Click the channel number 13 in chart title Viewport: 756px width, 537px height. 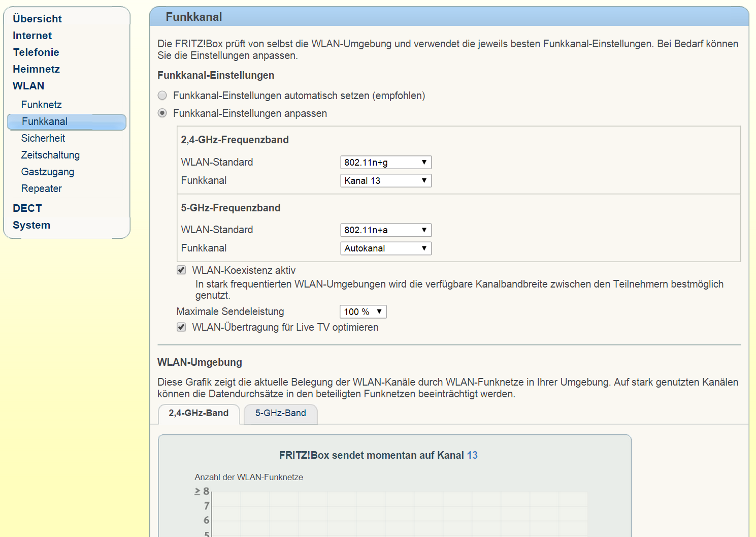pyautogui.click(x=472, y=455)
